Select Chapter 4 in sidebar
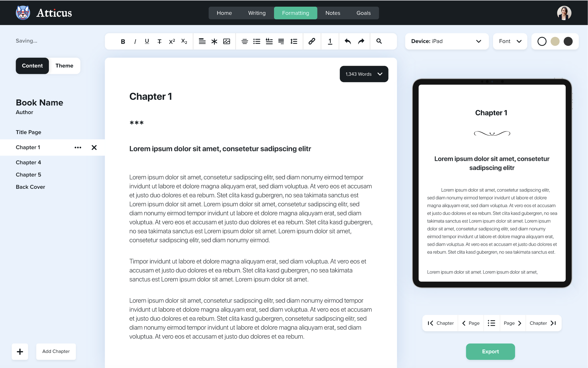 pos(28,162)
